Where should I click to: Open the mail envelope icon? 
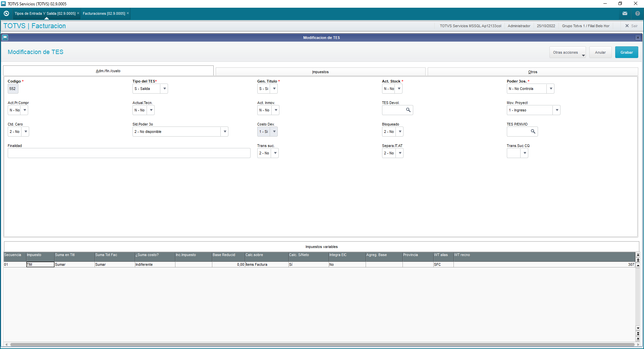pyautogui.click(x=625, y=13)
